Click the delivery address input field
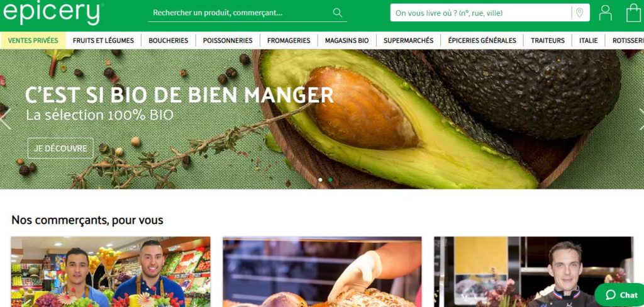 point(480,13)
